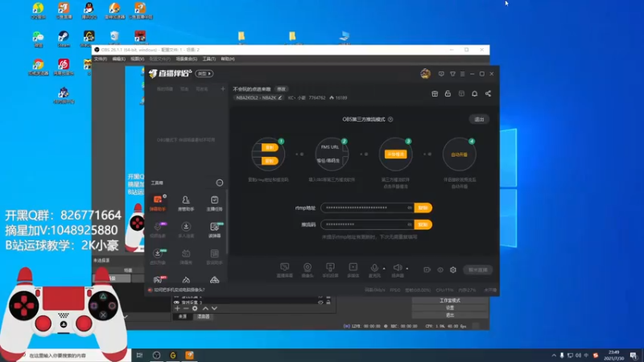The image size is (644, 362).
Task: Reveal the rtmp address with its eye icon
Action: [x=410, y=208]
